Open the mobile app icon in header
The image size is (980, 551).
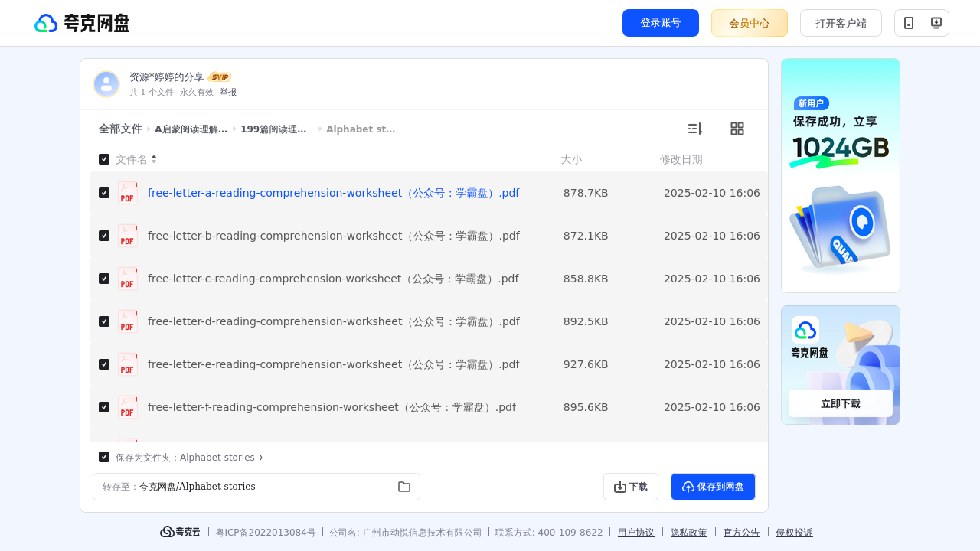click(909, 23)
